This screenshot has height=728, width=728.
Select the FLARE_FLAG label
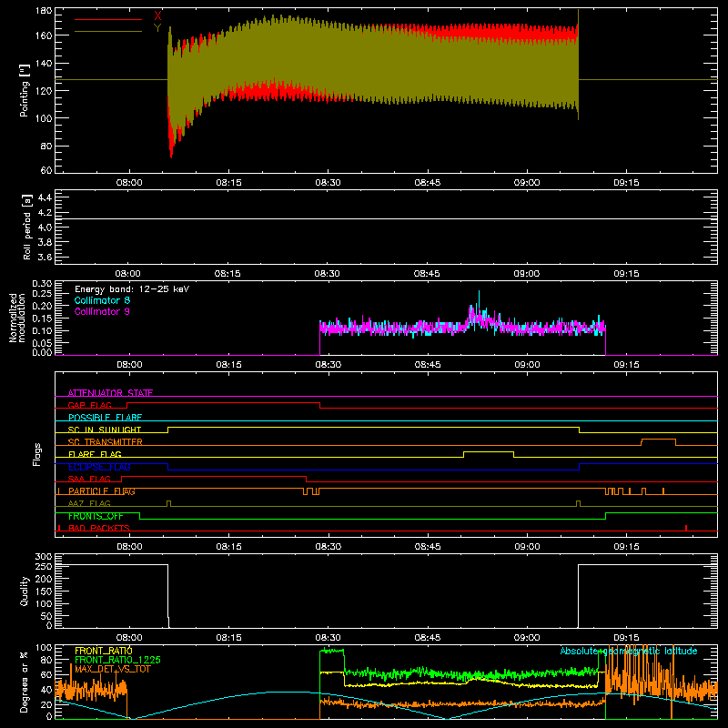click(95, 454)
